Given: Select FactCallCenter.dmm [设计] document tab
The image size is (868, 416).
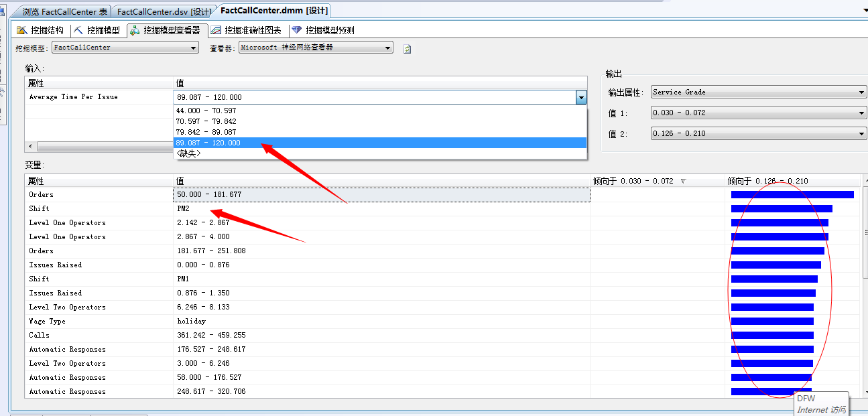Looking at the screenshot, I should pos(273,11).
